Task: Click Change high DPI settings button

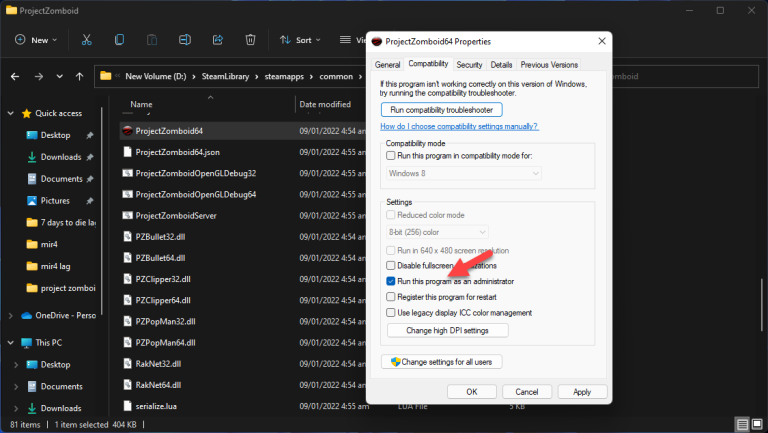Action: [447, 331]
